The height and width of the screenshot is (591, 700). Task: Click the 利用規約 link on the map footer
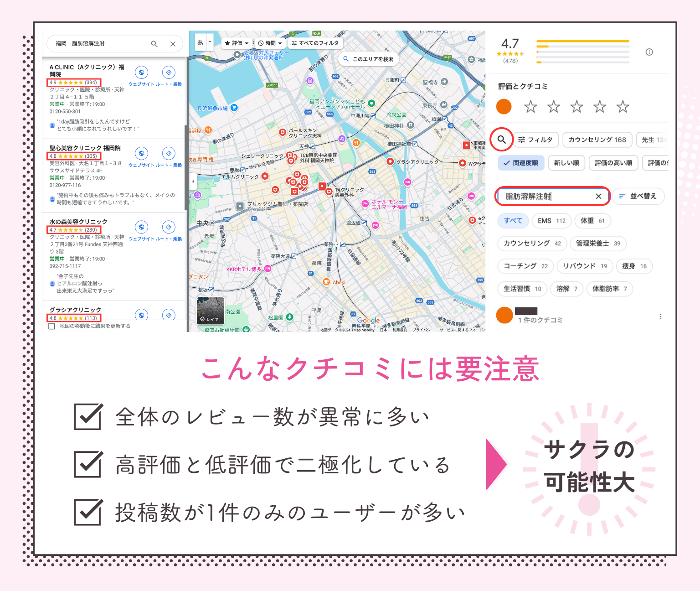pyautogui.click(x=400, y=330)
